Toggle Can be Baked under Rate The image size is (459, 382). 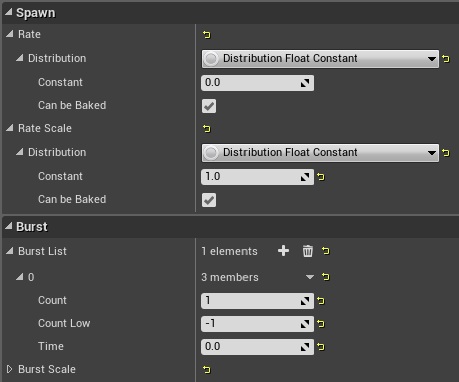(209, 106)
